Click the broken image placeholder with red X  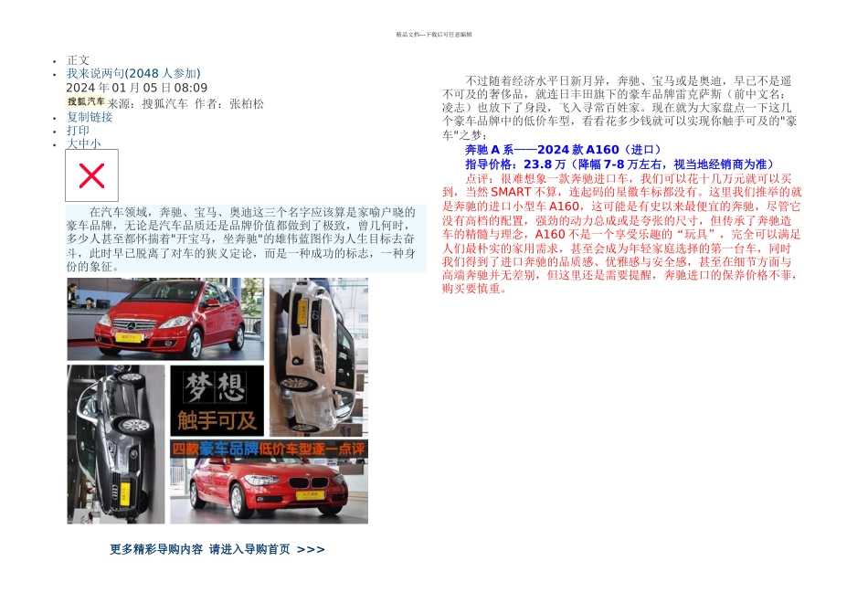point(91,175)
